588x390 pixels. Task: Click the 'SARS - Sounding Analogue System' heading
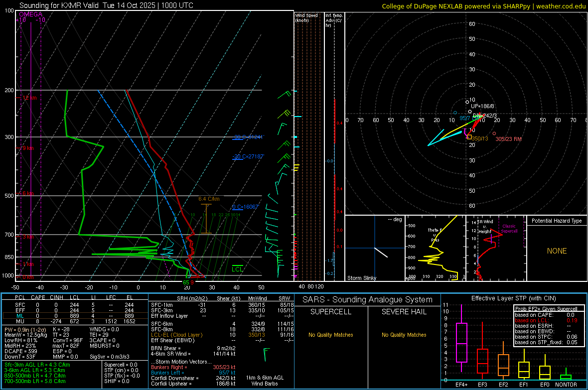367,300
